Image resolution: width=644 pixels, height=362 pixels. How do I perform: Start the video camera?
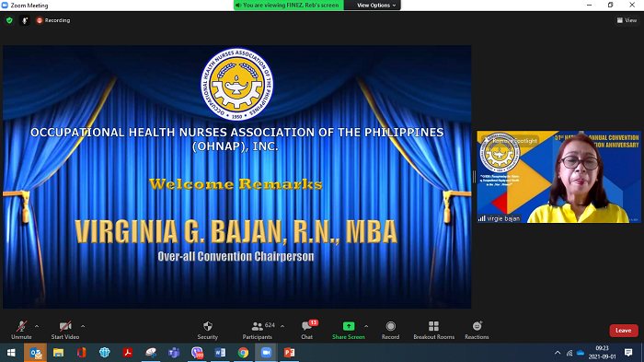(x=65, y=331)
